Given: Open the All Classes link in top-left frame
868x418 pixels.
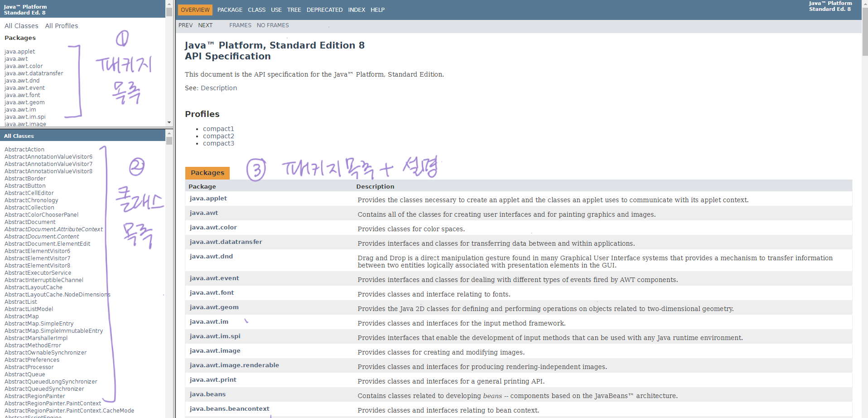Looking at the screenshot, I should pyautogui.click(x=21, y=26).
